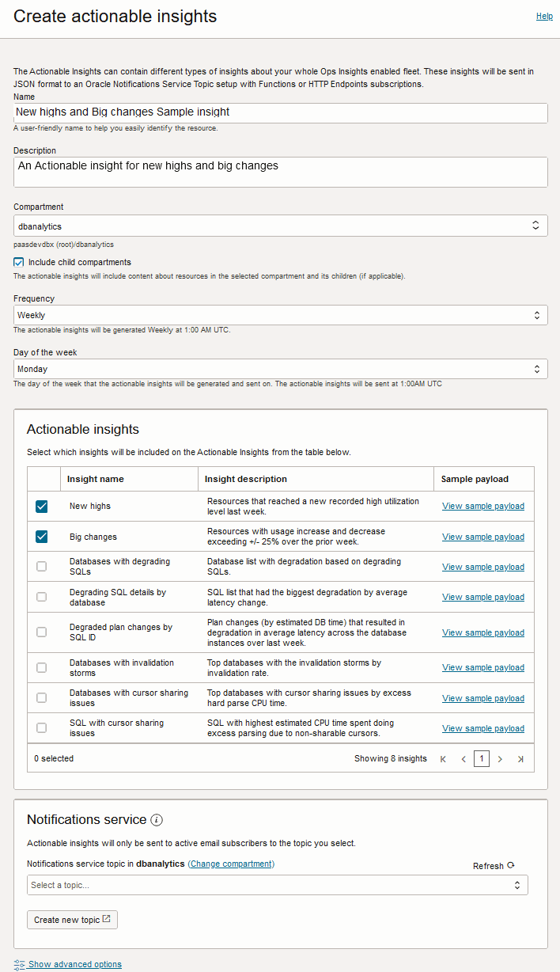
Task: Toggle Include child compartments
Action: pyautogui.click(x=17, y=261)
